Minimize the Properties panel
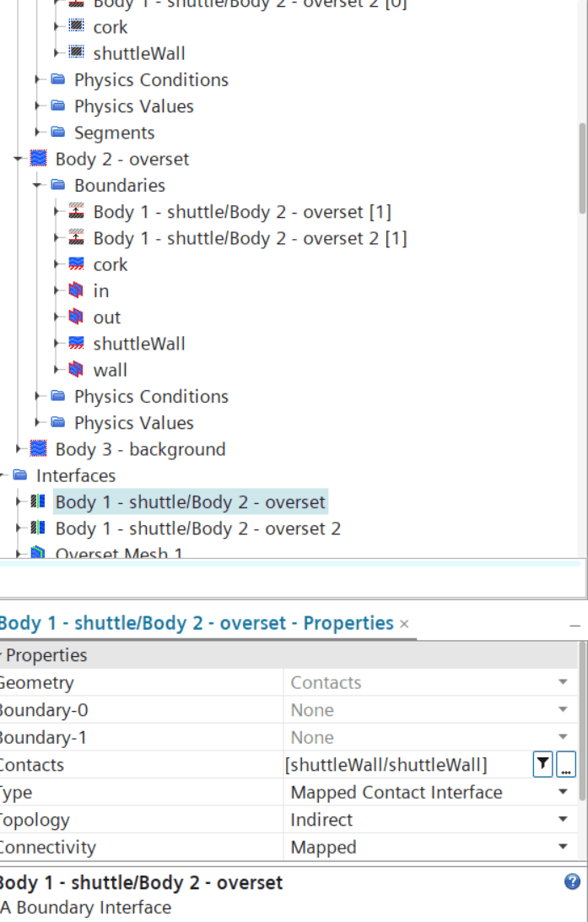The image size is (588, 922). [575, 626]
